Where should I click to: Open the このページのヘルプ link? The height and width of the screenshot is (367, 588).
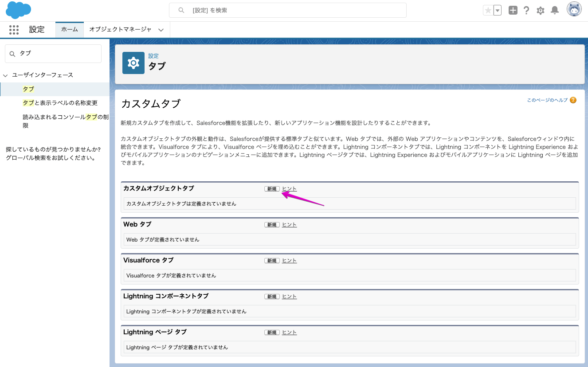coord(547,100)
